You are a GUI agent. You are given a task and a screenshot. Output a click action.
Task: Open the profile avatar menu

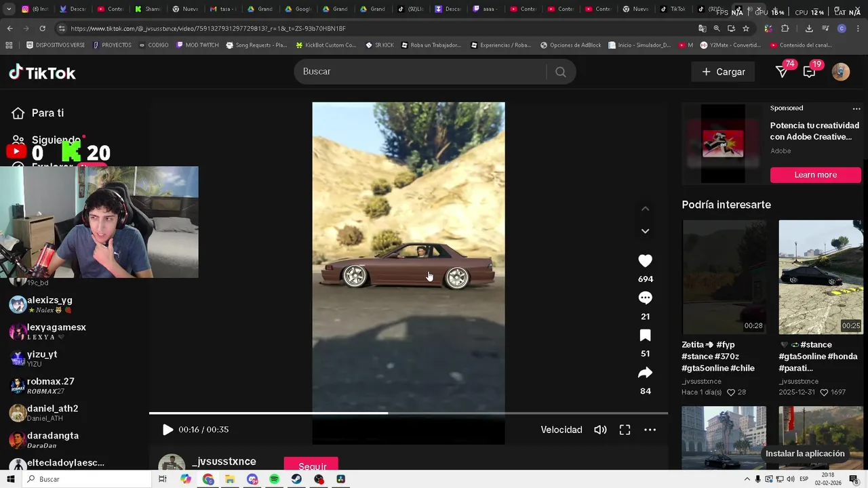coord(841,72)
